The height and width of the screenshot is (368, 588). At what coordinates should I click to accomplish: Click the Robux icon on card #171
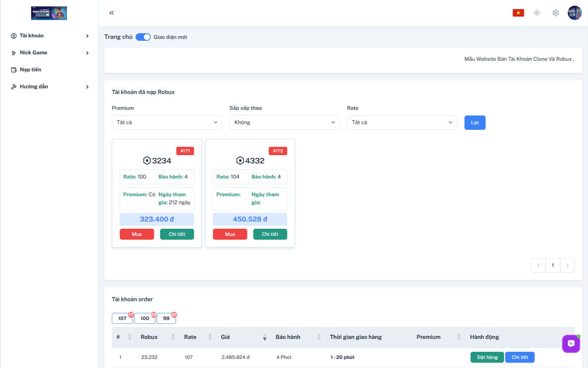146,160
